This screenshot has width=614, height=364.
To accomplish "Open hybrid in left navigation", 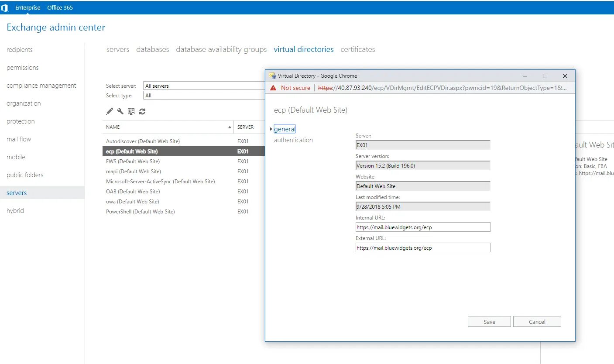I will click(x=15, y=211).
